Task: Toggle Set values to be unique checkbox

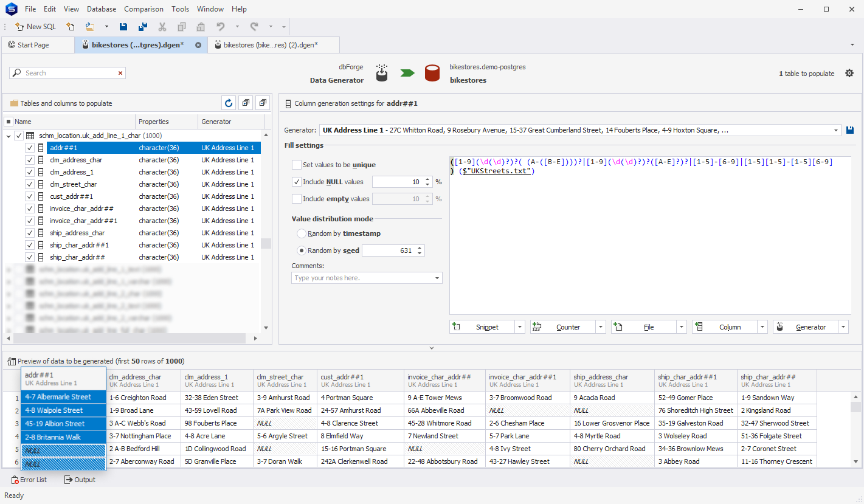Action: (297, 165)
